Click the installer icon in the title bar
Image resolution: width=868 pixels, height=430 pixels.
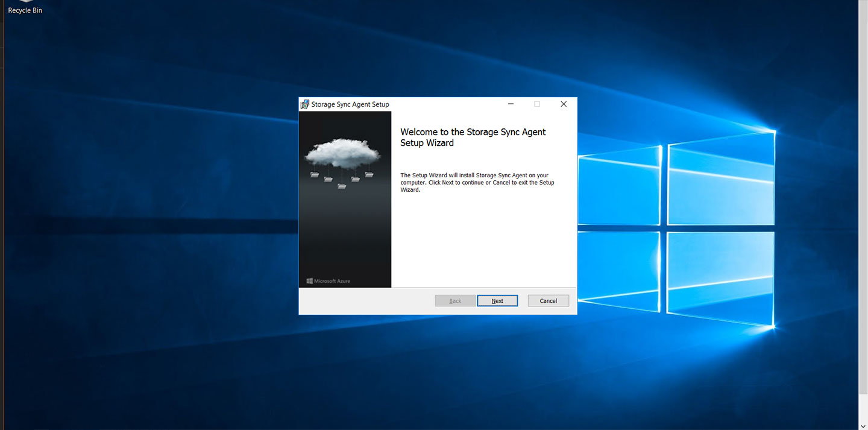click(x=305, y=104)
